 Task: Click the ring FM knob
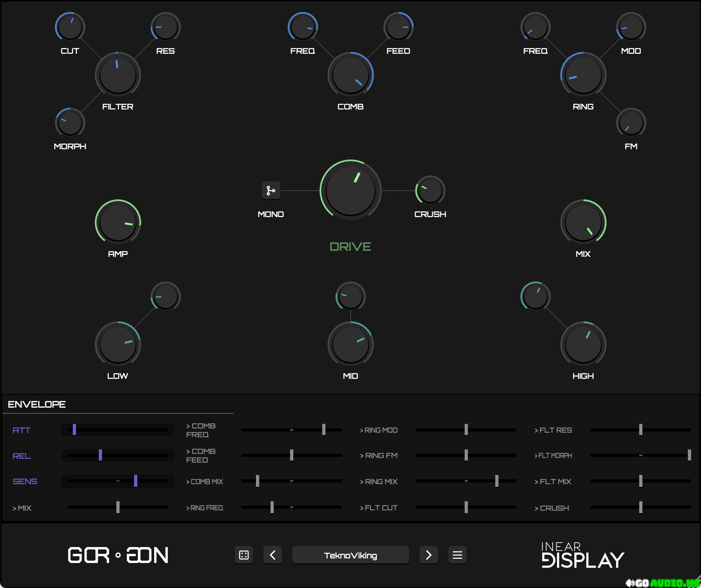(631, 123)
